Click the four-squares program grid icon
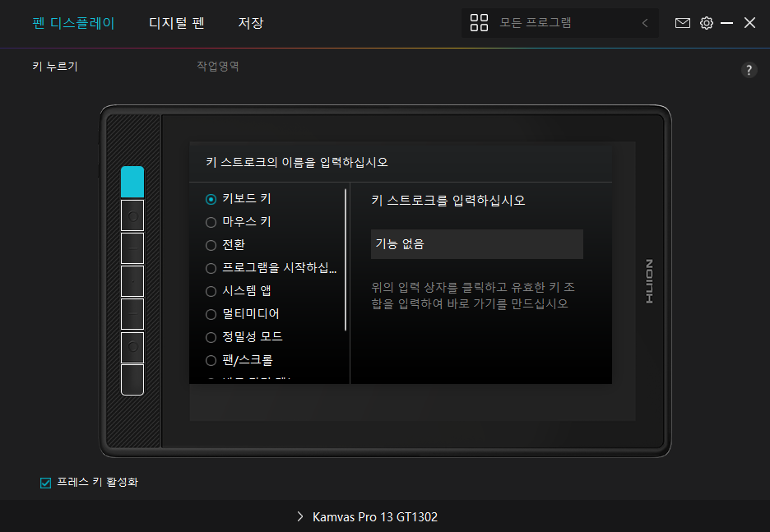This screenshot has width=770, height=532. (479, 23)
